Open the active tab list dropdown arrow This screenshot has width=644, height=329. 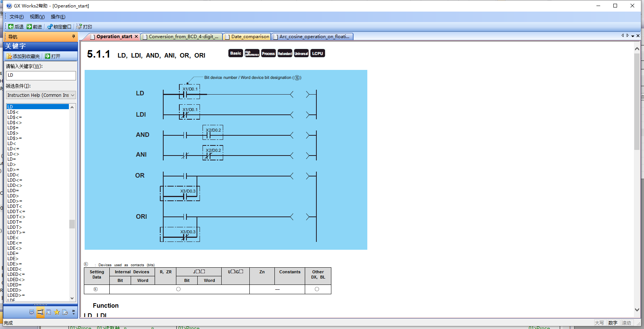(x=633, y=36)
